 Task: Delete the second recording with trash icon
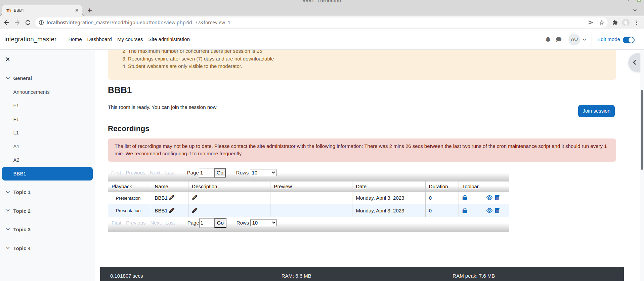coord(497,211)
